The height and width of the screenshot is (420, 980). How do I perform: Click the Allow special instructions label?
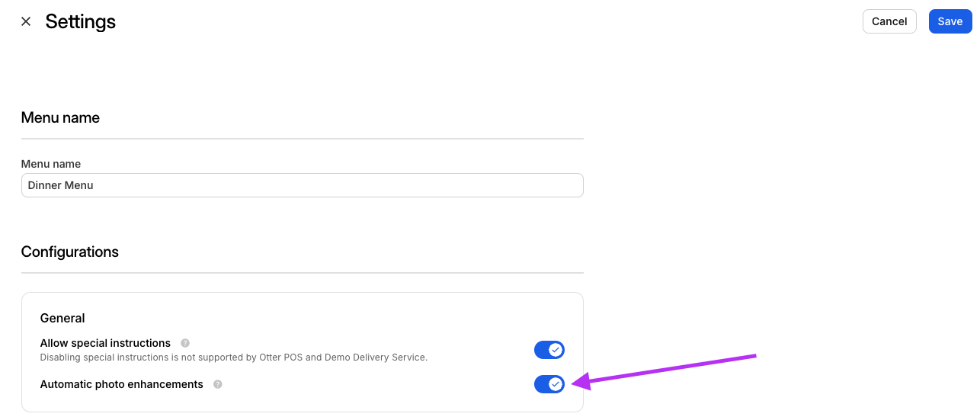tap(105, 343)
